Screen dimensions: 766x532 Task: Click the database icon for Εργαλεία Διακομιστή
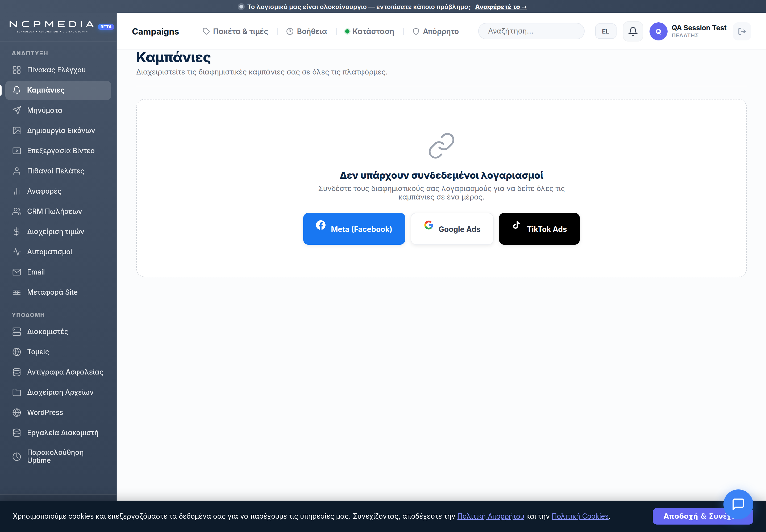(17, 433)
